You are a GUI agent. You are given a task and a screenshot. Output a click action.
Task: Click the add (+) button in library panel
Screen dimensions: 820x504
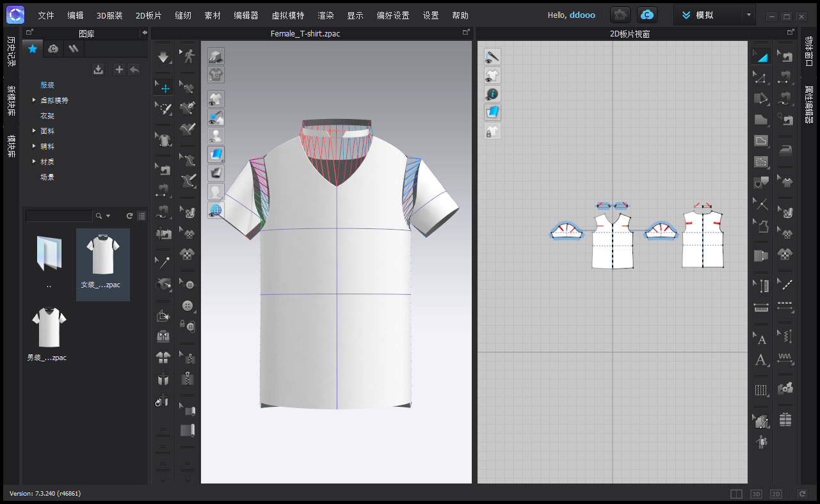pyautogui.click(x=119, y=69)
